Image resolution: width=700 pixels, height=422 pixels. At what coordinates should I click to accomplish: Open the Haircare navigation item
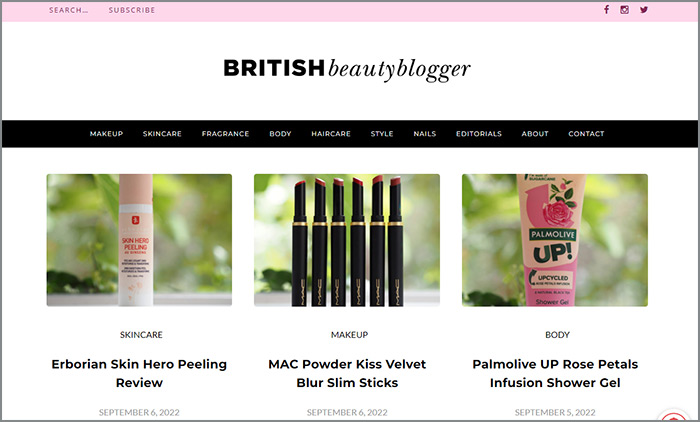pos(331,134)
